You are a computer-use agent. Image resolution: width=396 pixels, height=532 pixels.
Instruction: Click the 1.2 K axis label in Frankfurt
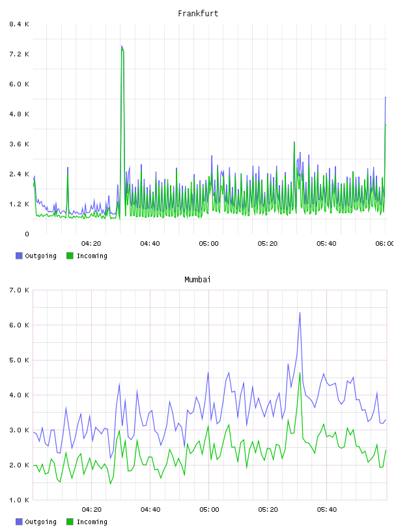click(20, 204)
